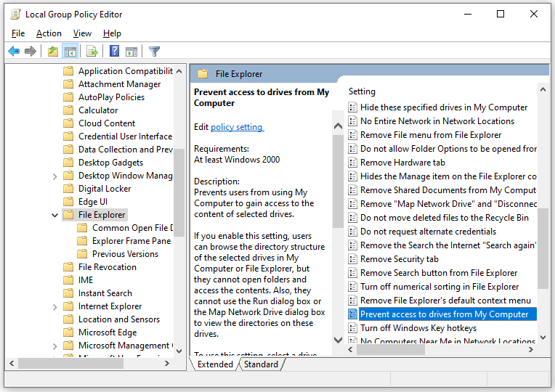Click the Calculator folder icon in tree

[x=68, y=110]
